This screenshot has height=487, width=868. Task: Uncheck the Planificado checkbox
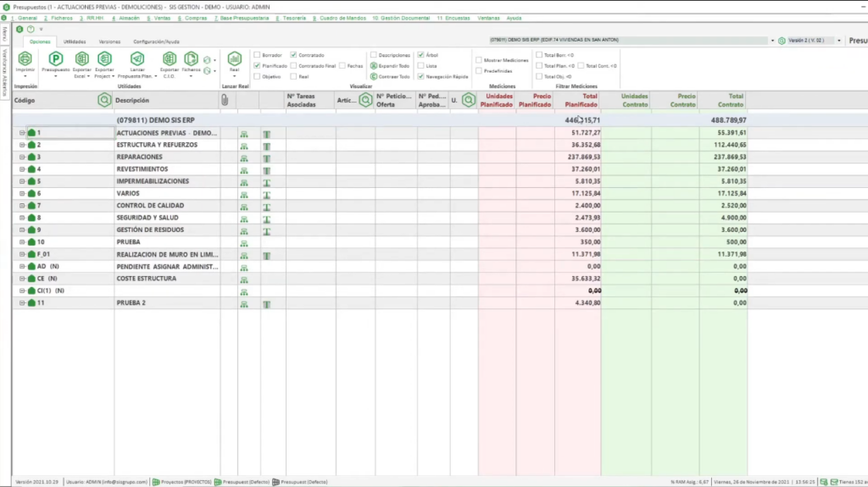point(257,65)
